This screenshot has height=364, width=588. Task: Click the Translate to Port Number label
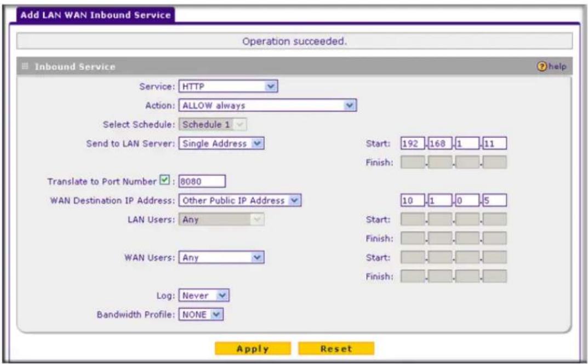pyautogui.click(x=101, y=181)
